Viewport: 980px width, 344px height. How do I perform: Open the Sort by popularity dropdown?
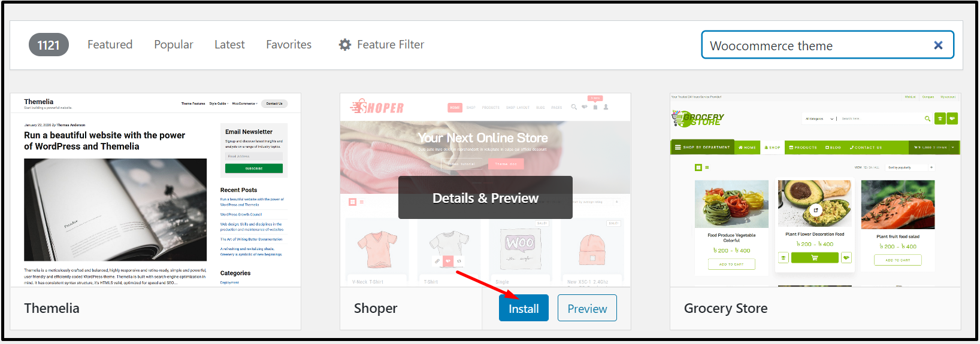(911, 168)
